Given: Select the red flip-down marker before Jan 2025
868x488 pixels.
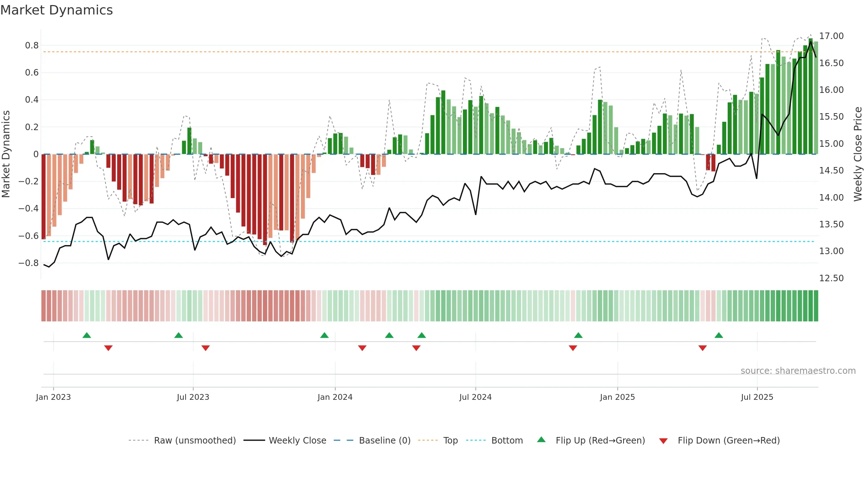Looking at the screenshot, I should tap(573, 348).
